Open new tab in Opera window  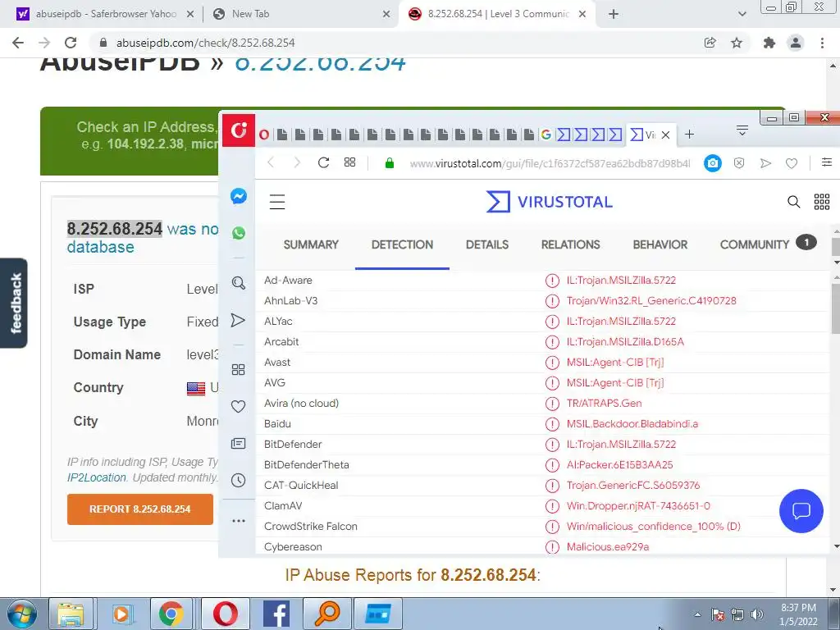click(689, 135)
